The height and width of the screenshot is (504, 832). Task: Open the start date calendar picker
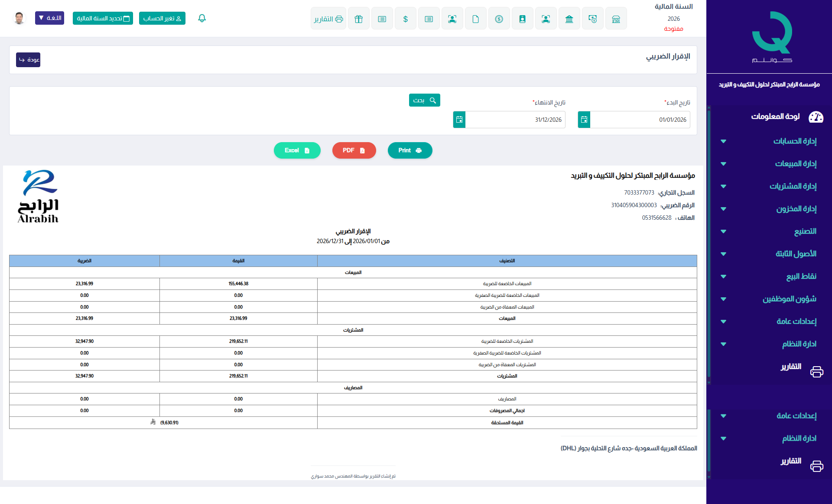584,120
